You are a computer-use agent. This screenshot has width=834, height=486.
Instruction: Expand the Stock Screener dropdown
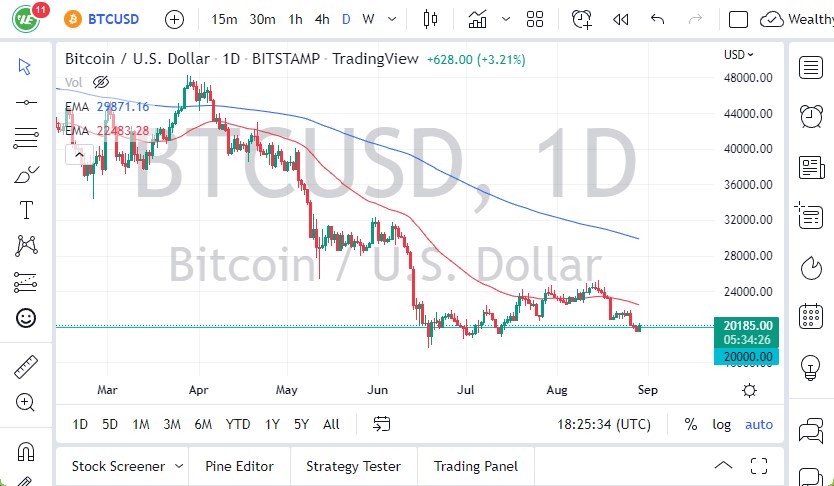point(178,466)
